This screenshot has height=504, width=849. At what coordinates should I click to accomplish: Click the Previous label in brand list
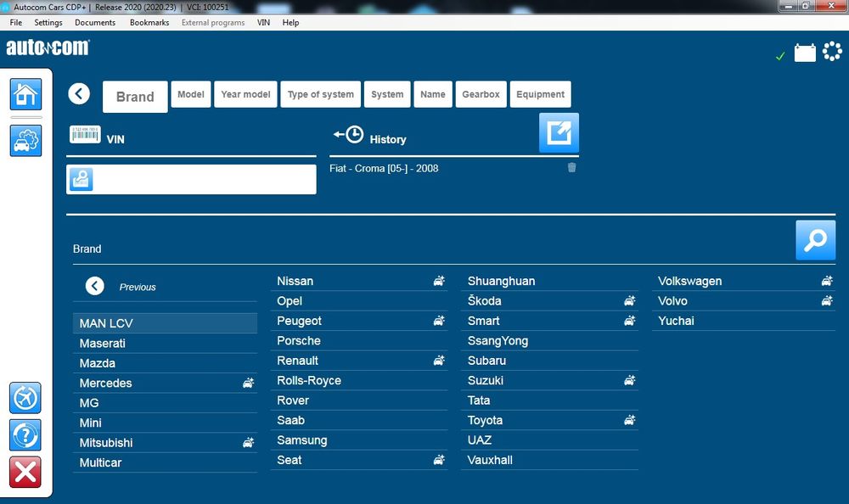coord(138,287)
